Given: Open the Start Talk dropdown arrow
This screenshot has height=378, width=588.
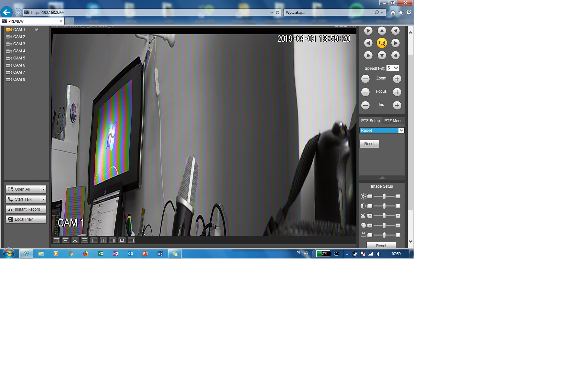Looking at the screenshot, I should click(x=44, y=199).
